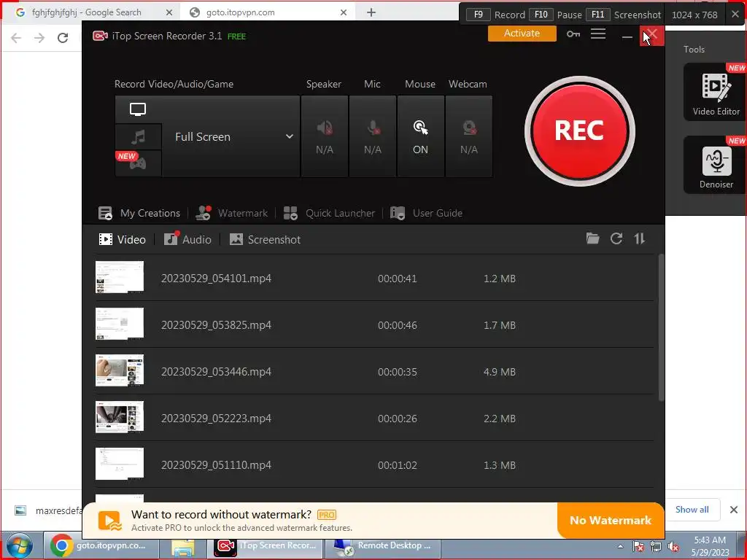Open Chrome from the taskbar

(101, 545)
